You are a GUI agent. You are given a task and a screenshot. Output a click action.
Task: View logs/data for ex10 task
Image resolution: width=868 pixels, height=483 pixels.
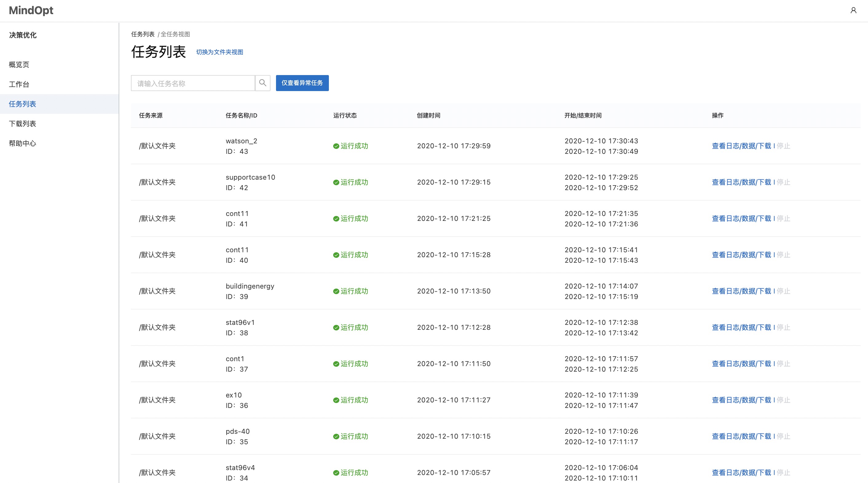tap(741, 400)
